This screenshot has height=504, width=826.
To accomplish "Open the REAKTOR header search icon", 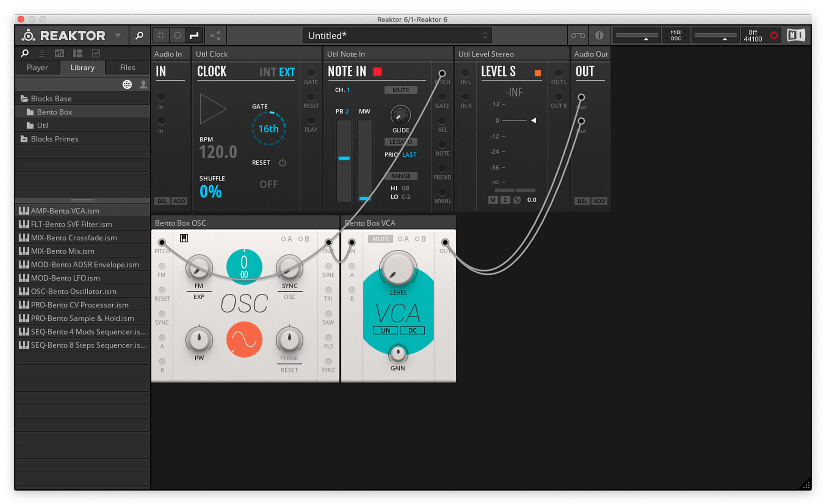I will coord(139,35).
